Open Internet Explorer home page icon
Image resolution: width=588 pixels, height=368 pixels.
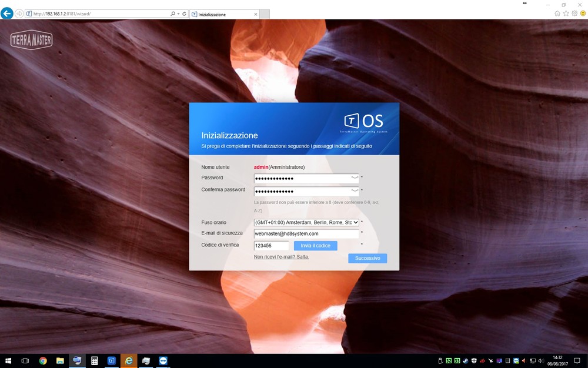click(557, 14)
